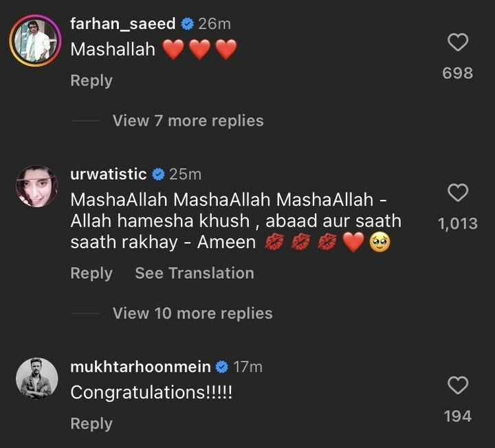Like mukhtarhoonmein's Congratulations comment
Image resolution: width=495 pixels, height=448 pixels.
tap(458, 385)
